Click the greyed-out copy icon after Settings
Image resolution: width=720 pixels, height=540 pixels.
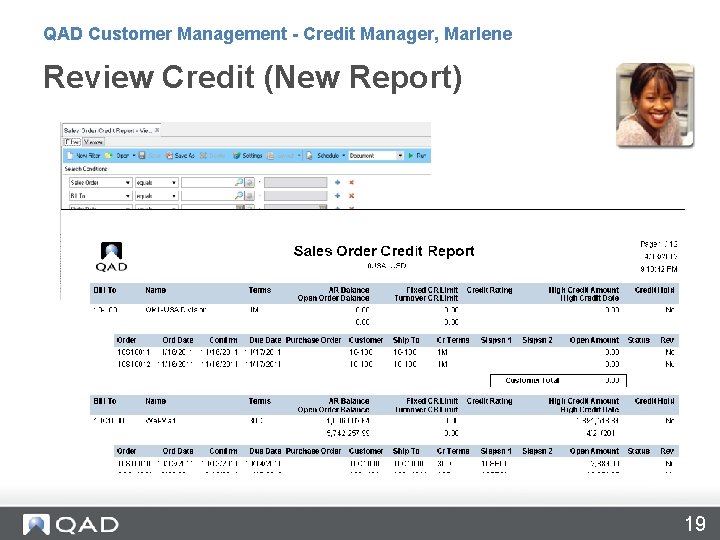[271, 156]
